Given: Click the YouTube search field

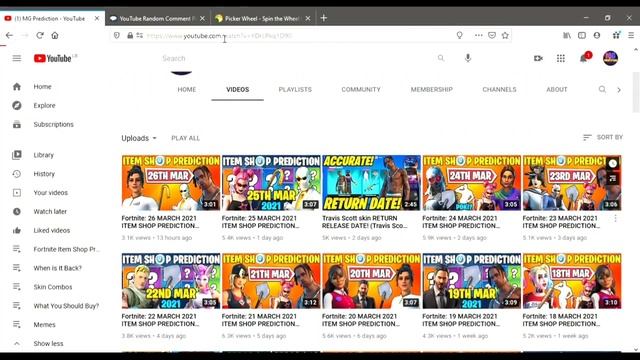Looking at the screenshot, I should pos(296,58).
